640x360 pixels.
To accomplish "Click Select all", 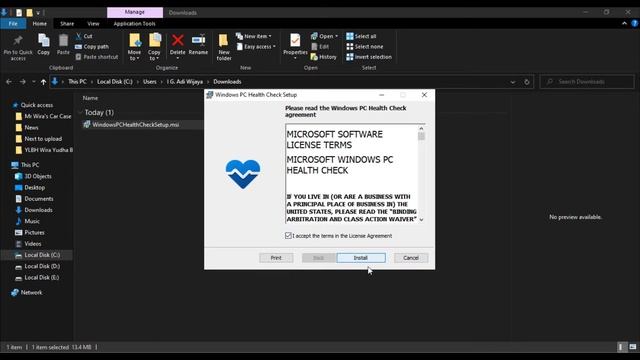I will pos(361,36).
